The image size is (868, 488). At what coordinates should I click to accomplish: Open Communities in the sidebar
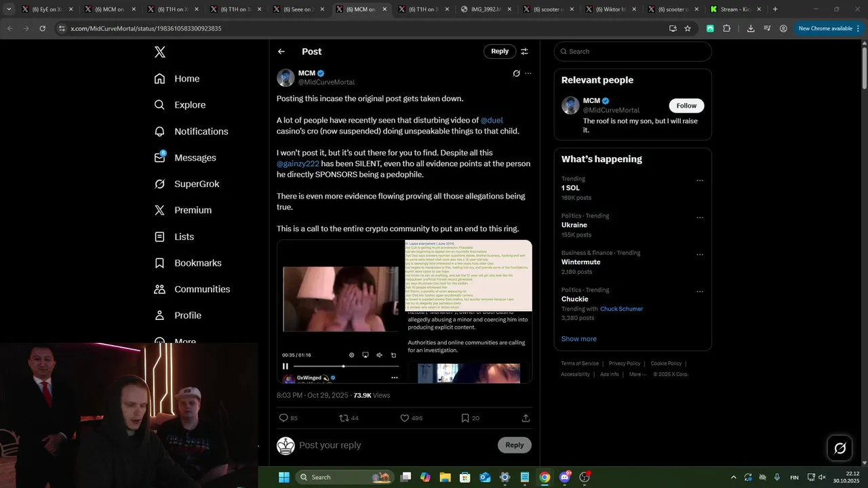click(192, 289)
